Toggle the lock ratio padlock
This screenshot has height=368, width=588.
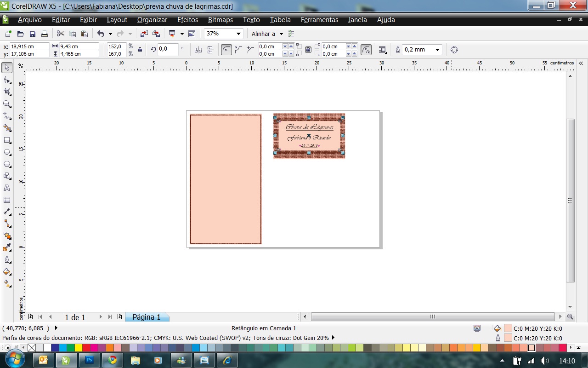pos(140,50)
